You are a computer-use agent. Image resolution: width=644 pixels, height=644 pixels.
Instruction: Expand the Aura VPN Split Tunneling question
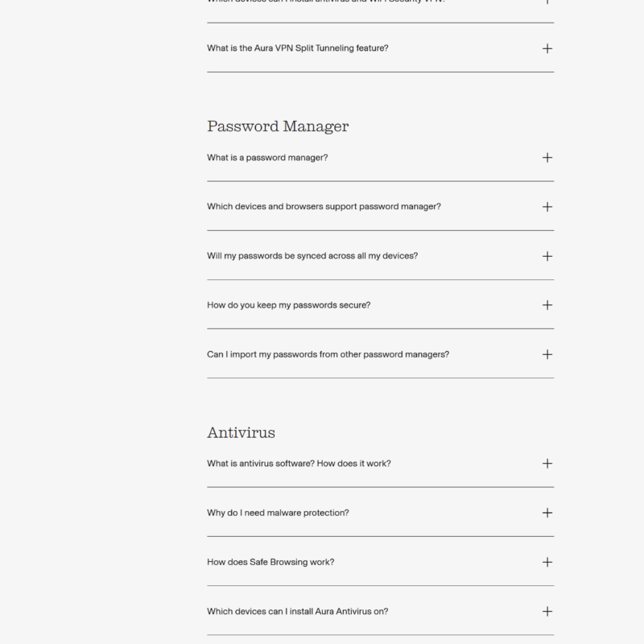297,48
